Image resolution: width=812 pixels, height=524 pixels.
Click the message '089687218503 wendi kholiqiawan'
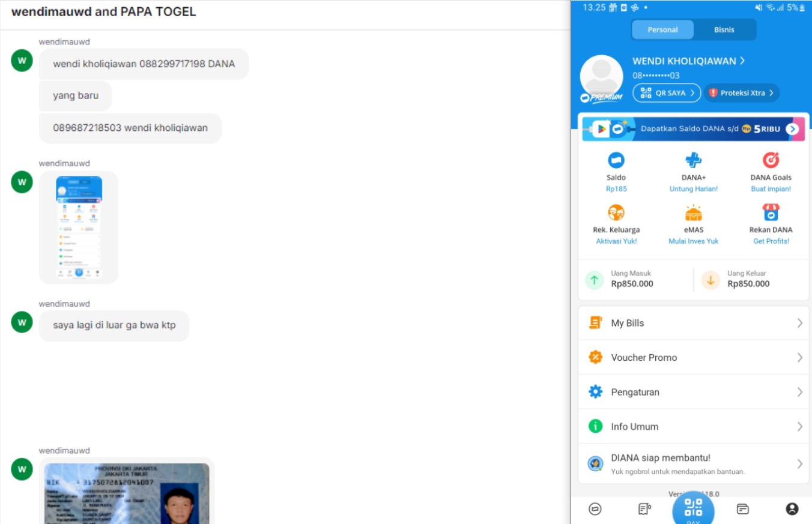[130, 128]
